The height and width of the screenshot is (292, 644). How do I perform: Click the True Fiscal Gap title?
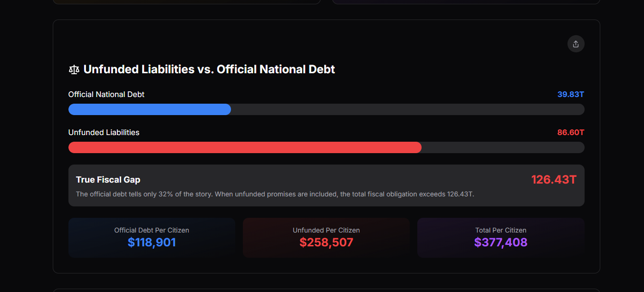point(108,180)
